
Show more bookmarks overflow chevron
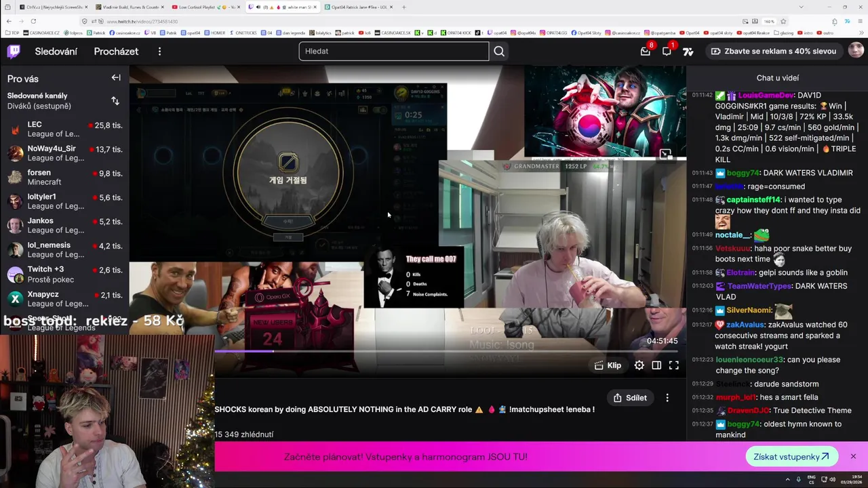click(862, 33)
